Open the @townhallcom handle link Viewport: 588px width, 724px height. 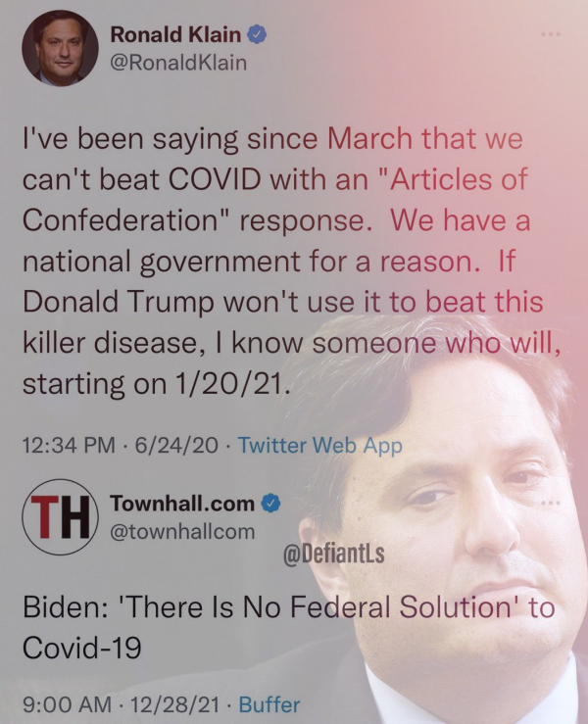182,531
